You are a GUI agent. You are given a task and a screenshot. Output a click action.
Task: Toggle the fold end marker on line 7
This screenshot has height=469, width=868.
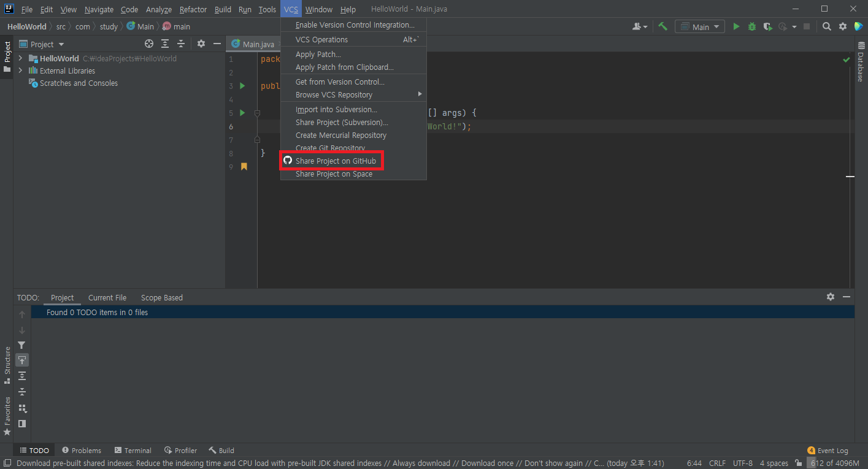258,140
